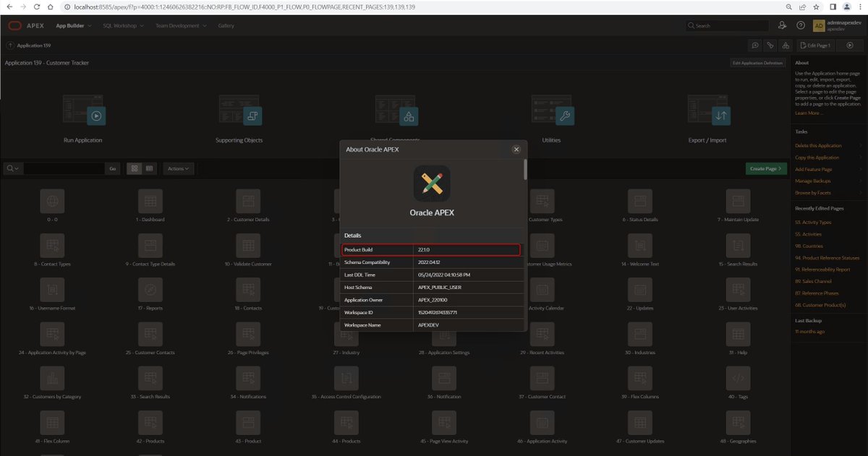Open the Actions dropdown menu

178,168
